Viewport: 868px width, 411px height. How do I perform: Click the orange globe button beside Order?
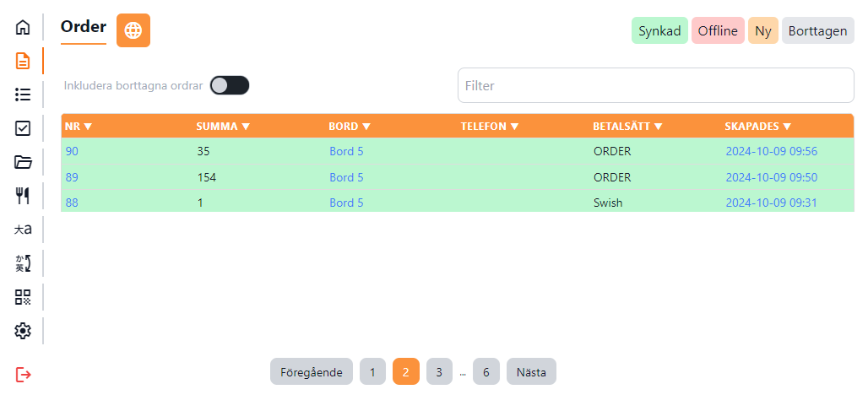point(133,30)
